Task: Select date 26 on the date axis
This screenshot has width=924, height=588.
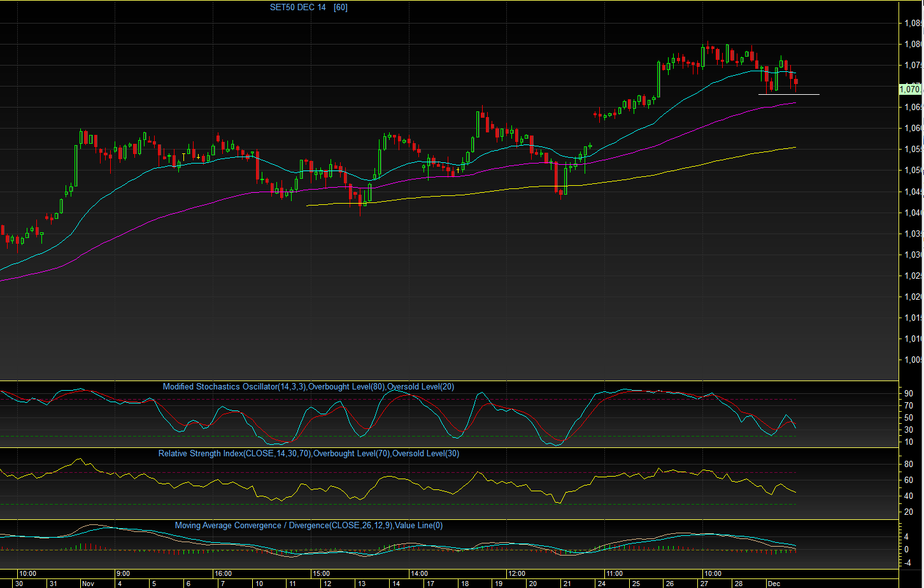Action: [x=670, y=584]
